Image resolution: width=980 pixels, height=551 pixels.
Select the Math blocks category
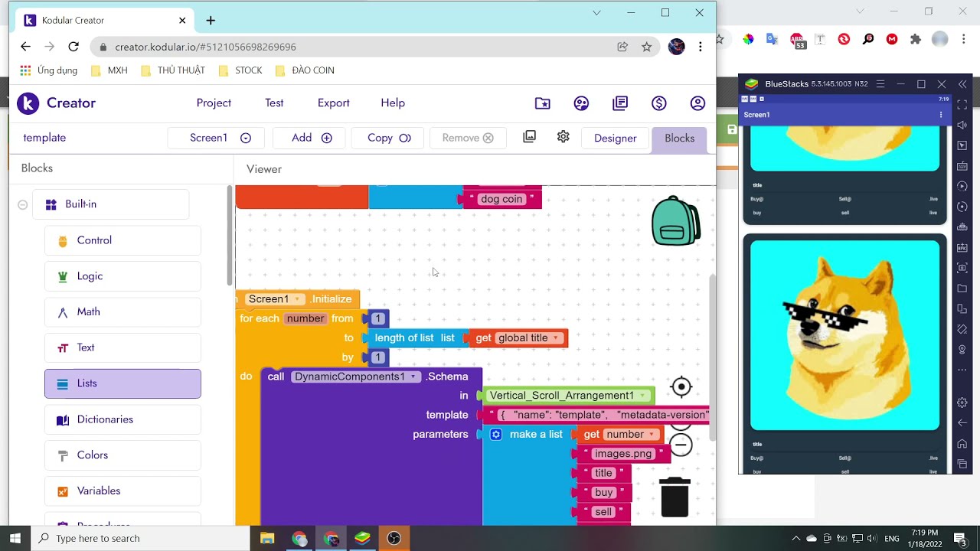coord(122,312)
